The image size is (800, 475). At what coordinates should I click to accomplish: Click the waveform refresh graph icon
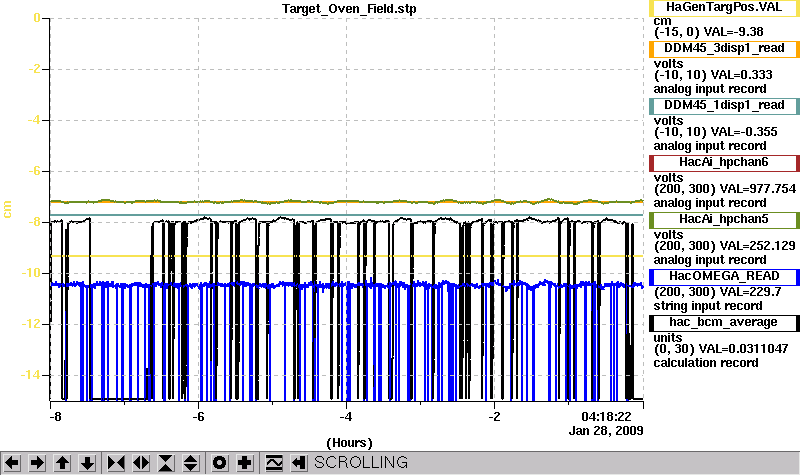point(274,463)
